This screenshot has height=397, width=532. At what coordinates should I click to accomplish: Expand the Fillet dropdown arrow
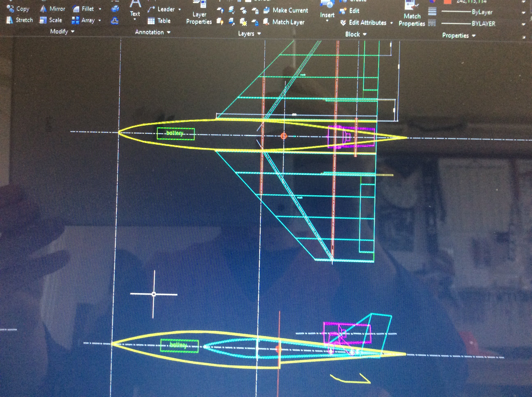pos(100,9)
